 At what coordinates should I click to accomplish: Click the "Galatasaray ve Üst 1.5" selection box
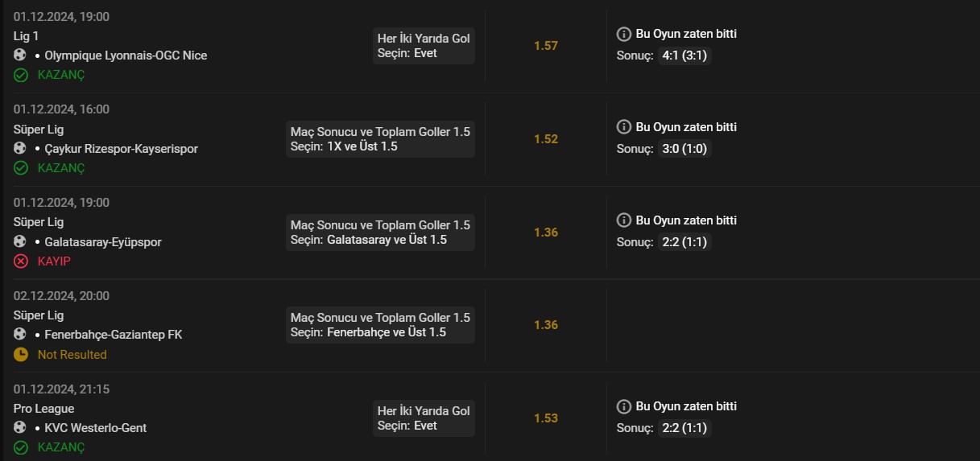(x=380, y=233)
